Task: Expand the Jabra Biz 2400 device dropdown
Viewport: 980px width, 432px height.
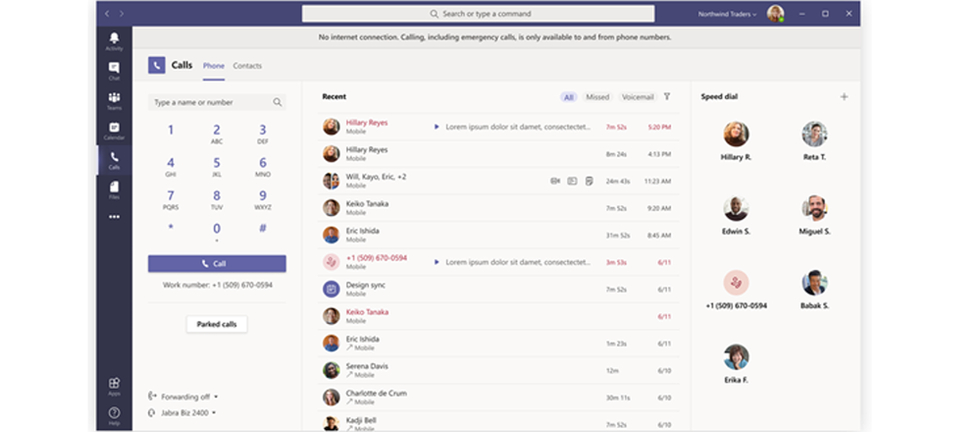Action: click(x=182, y=412)
